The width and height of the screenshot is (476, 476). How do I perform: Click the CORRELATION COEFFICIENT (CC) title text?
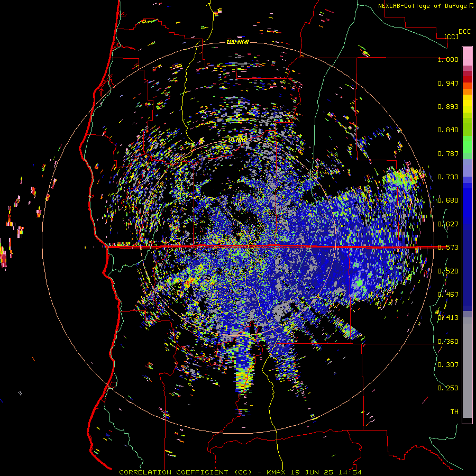(185, 472)
